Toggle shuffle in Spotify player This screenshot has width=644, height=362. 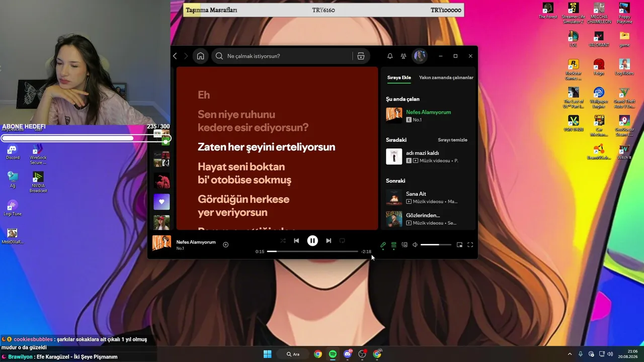(283, 241)
